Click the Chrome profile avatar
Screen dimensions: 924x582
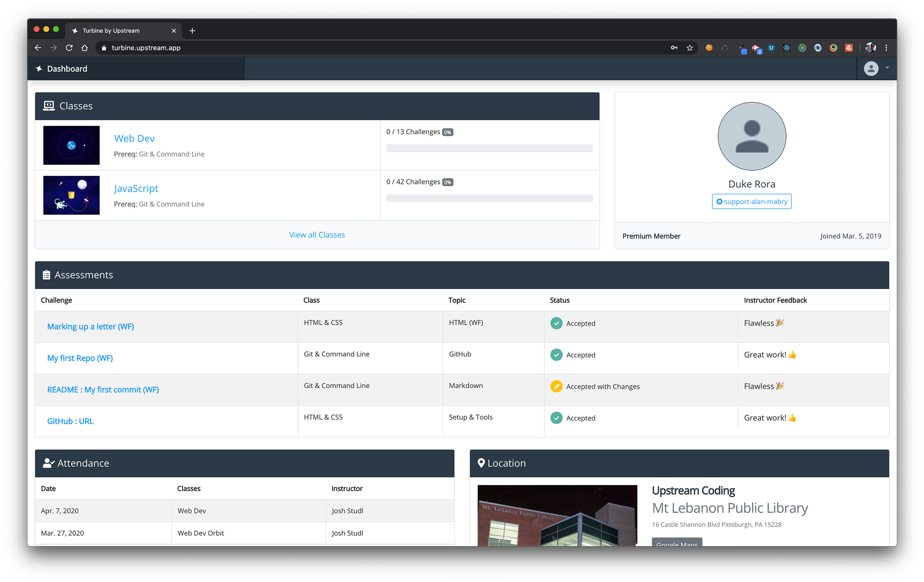pos(870,48)
